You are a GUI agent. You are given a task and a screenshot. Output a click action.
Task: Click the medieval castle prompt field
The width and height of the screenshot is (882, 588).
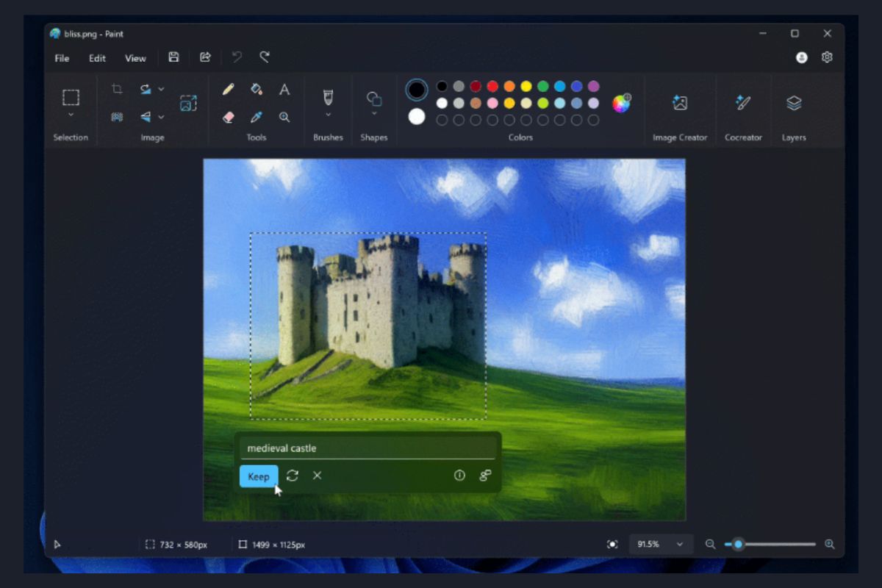point(367,448)
